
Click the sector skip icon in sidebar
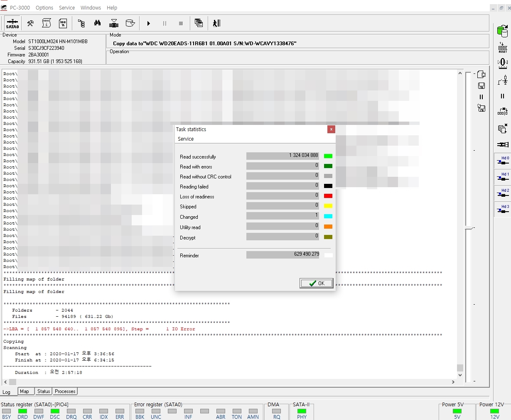(503, 112)
